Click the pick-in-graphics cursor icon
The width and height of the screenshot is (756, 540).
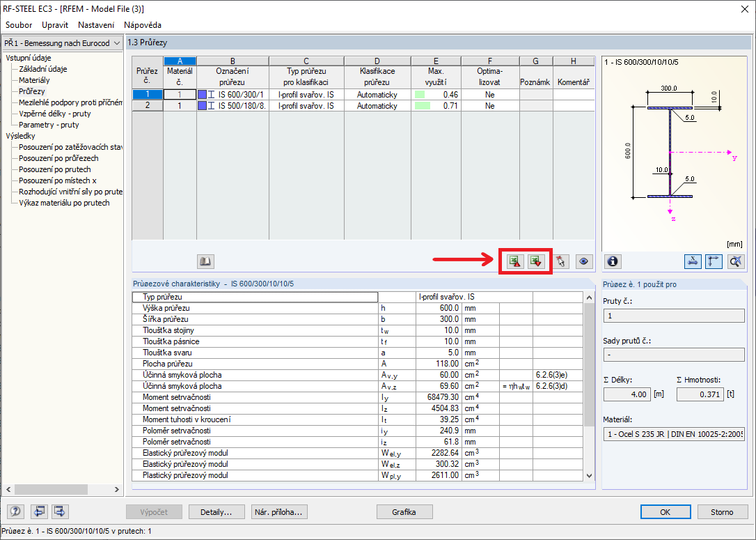(x=560, y=261)
